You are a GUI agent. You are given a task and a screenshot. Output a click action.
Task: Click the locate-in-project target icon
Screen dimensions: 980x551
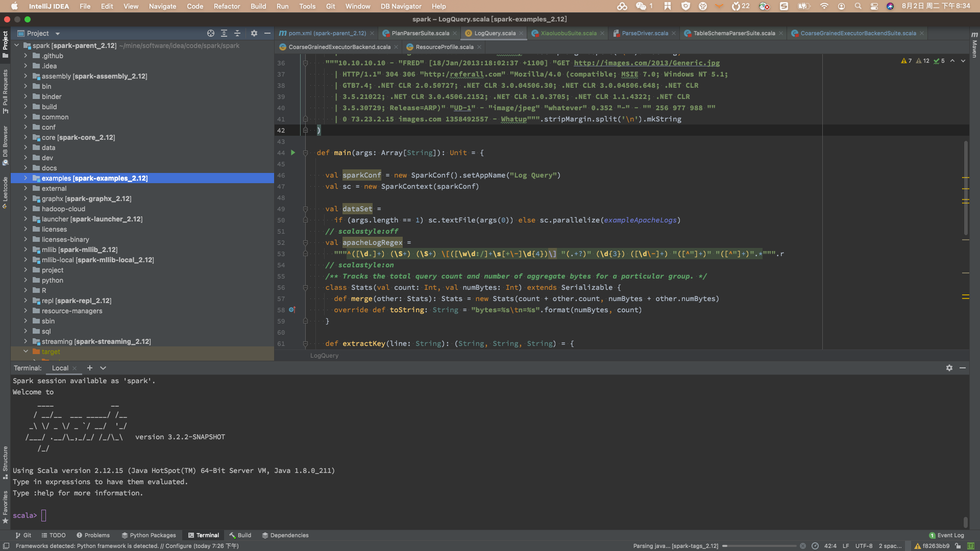pos(211,33)
